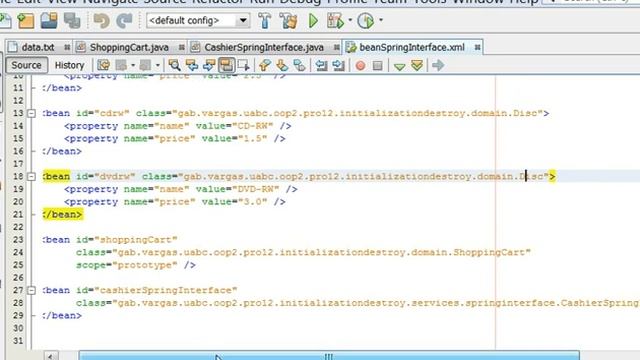Image resolution: width=640 pixels, height=360 pixels.
Task: Run the project with green play icon
Action: (x=313, y=20)
